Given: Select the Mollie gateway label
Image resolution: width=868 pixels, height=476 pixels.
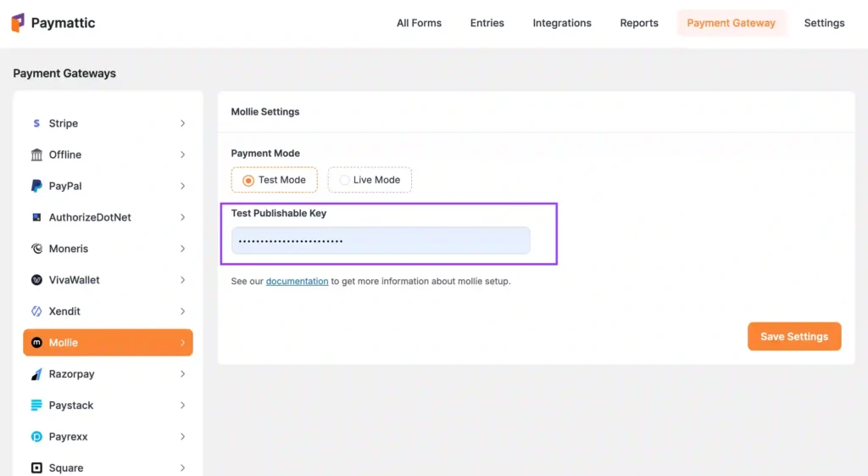Looking at the screenshot, I should (x=63, y=343).
